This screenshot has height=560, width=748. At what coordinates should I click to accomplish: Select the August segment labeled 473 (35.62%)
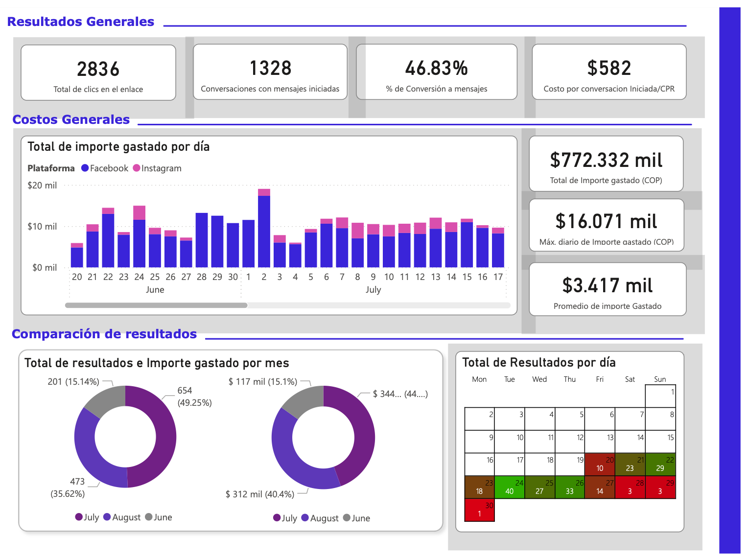pos(91,455)
